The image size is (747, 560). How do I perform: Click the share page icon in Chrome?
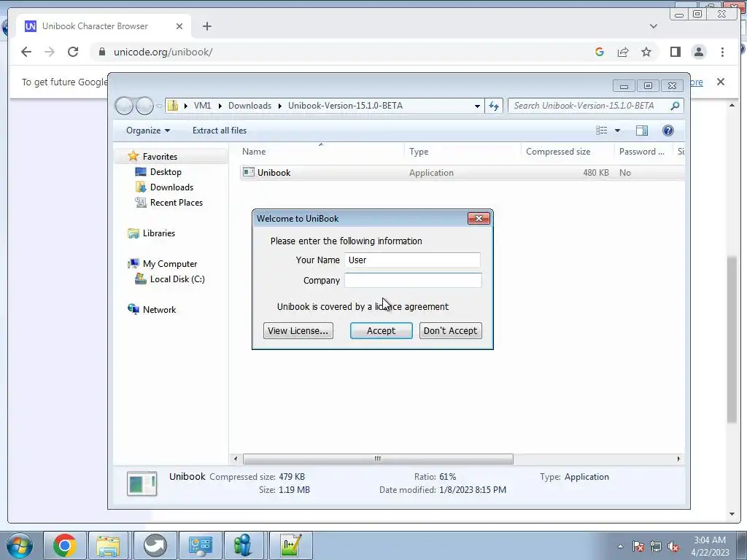point(623,52)
